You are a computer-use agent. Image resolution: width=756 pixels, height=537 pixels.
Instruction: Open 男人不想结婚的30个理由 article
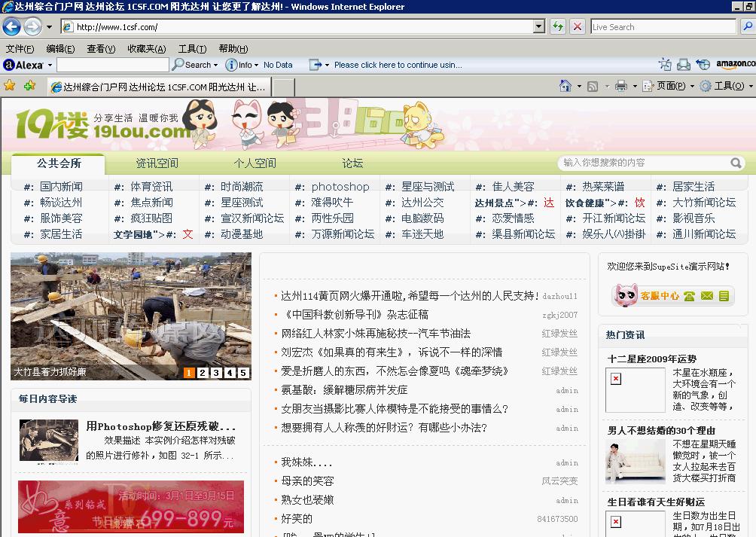coord(661,431)
